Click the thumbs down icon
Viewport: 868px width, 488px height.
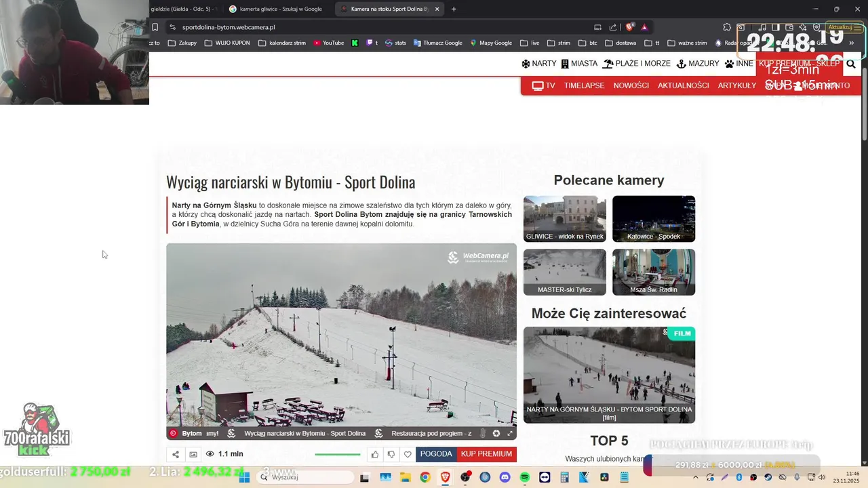coord(391,455)
